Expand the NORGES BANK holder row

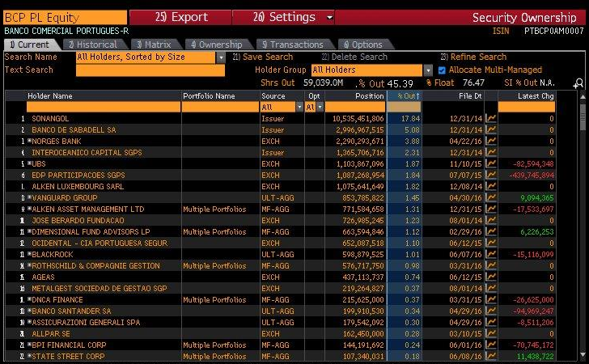pos(29,141)
